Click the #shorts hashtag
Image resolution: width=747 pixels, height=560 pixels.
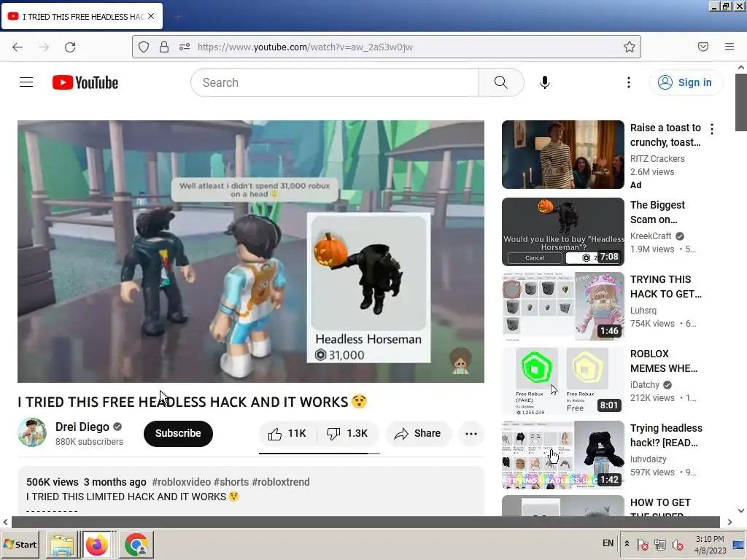pyautogui.click(x=231, y=482)
